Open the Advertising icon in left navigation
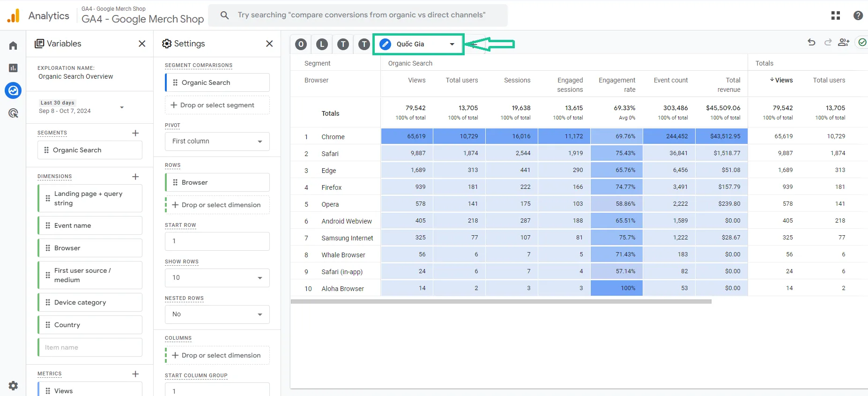 [13, 113]
